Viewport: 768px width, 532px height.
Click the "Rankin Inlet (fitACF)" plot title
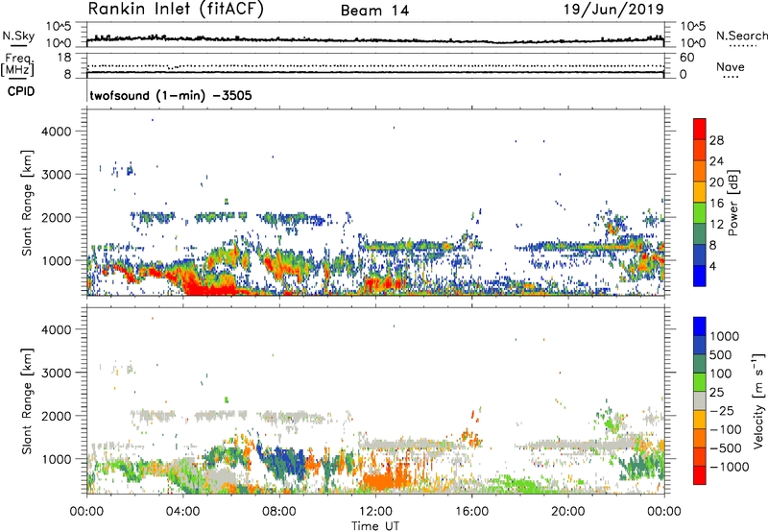176,10
